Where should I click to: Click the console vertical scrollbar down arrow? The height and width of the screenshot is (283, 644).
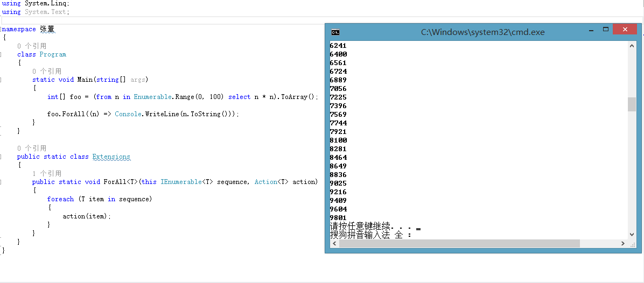click(632, 234)
